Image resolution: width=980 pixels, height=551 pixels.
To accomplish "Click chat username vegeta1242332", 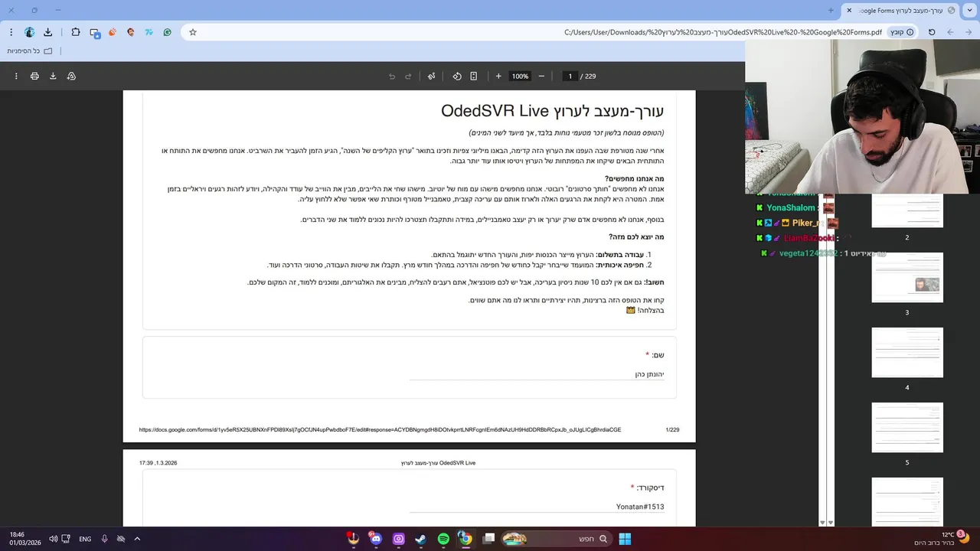I will pyautogui.click(x=808, y=253).
